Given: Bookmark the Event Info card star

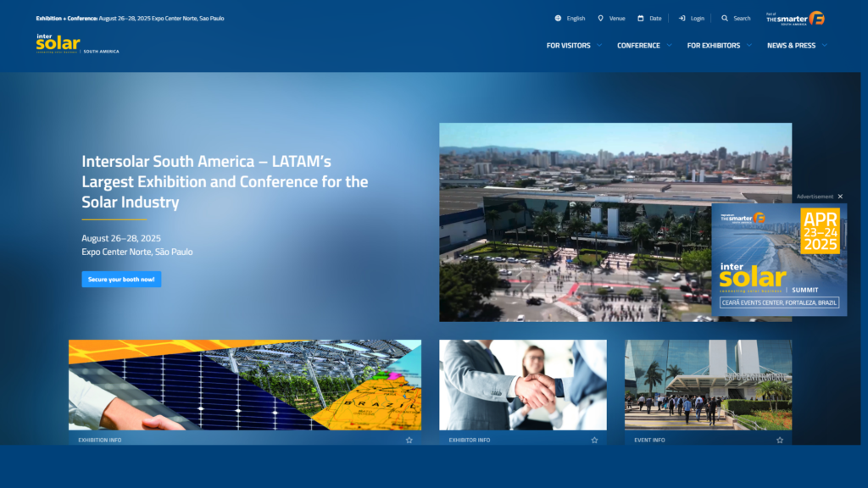Looking at the screenshot, I should (780, 441).
